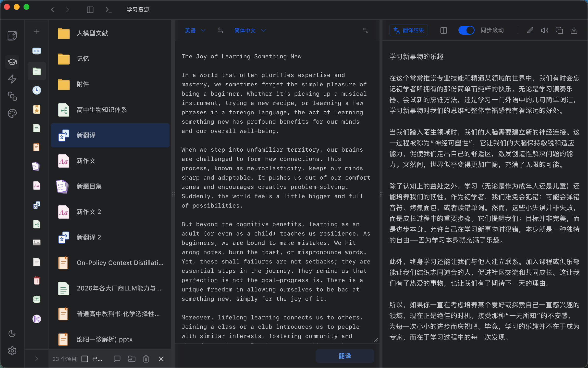The width and height of the screenshot is (588, 368).
Task: Comment on selection with speech-bubble icon
Action: pyautogui.click(x=117, y=359)
